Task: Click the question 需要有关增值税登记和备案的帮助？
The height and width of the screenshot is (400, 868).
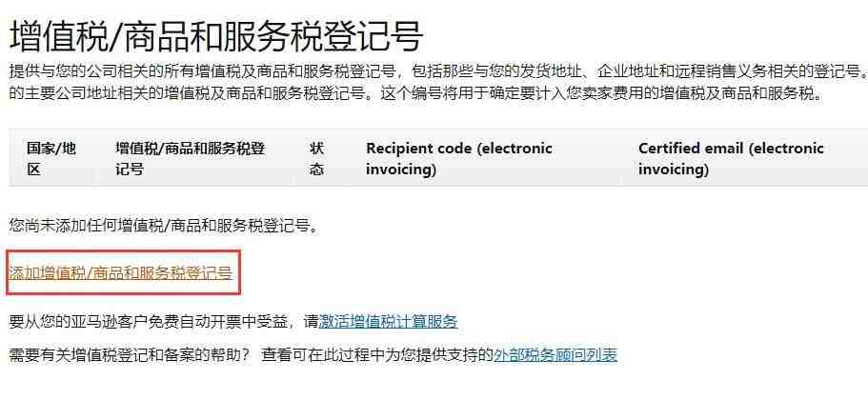Action: (x=131, y=354)
